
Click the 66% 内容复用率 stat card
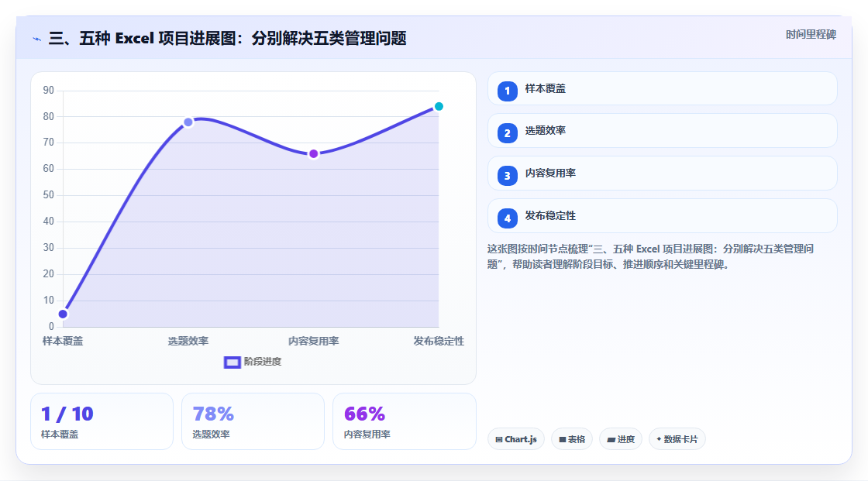coord(404,422)
